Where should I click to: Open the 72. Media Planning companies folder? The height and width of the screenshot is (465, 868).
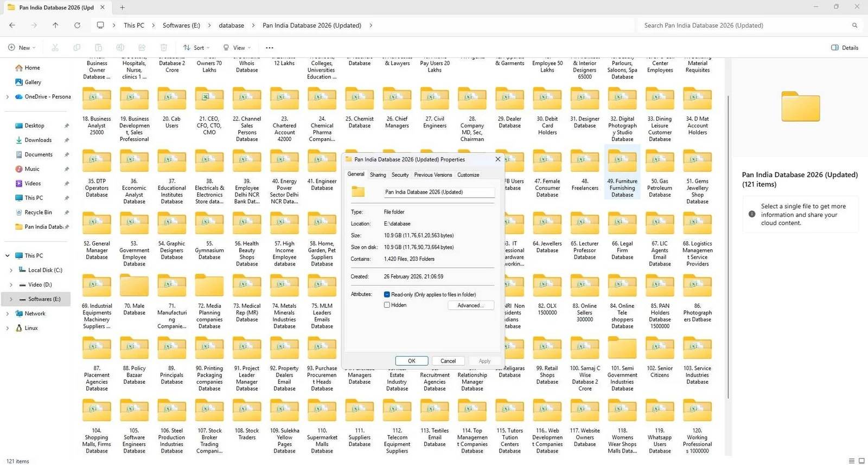(x=209, y=301)
